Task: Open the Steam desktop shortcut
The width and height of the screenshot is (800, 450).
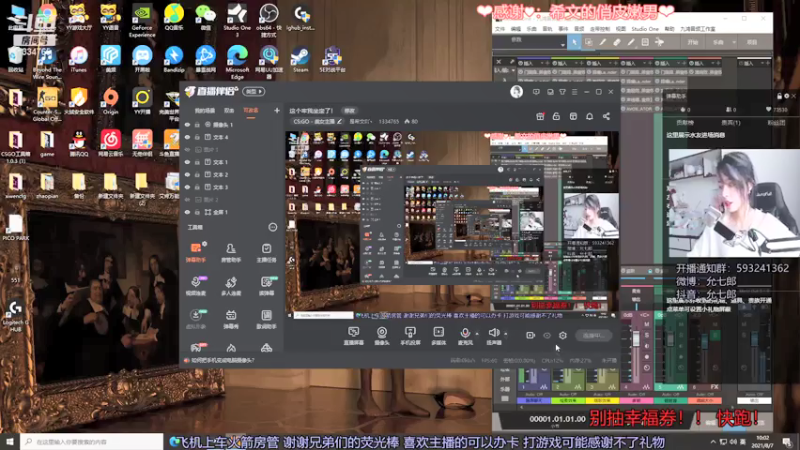Action: (300, 59)
